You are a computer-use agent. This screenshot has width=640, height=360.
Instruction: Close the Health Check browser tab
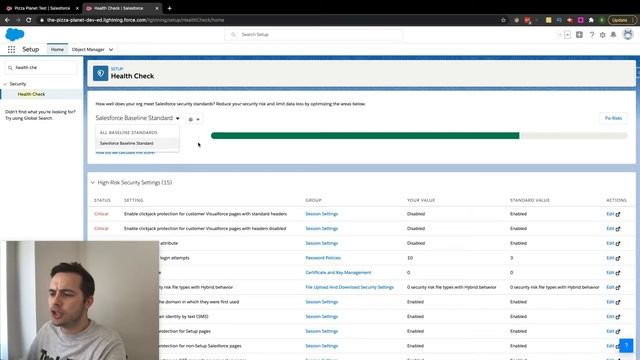(x=157, y=8)
